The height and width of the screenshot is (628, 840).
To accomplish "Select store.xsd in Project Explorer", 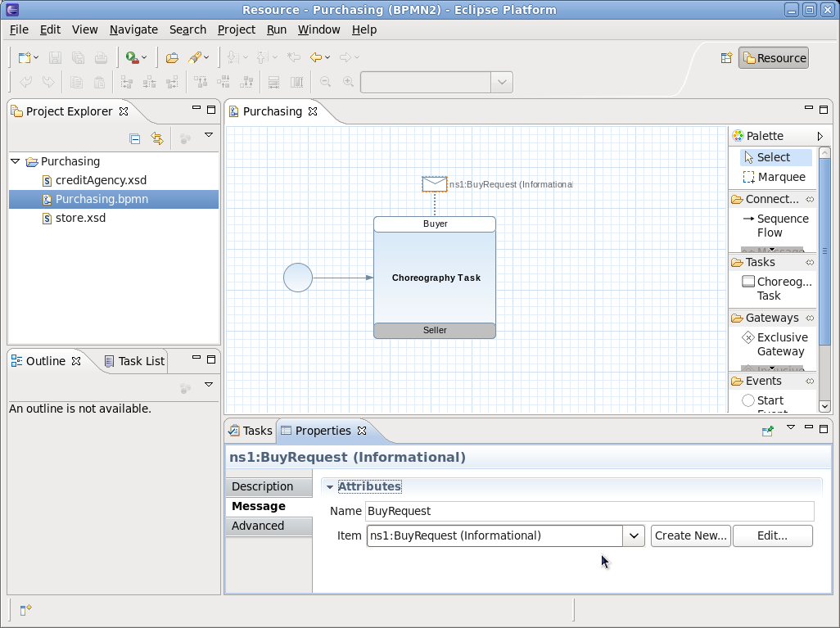I will coord(80,218).
